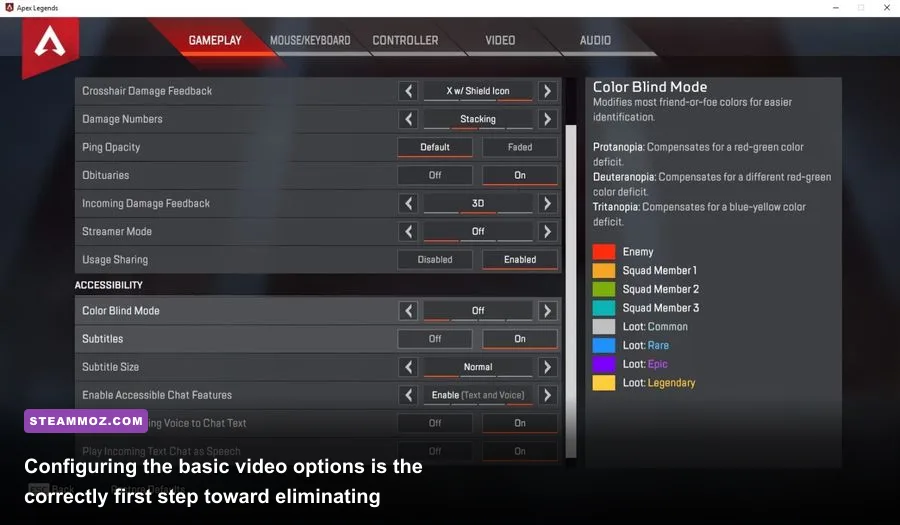This screenshot has height=525, width=900.
Task: Click right arrow for Color Blind Mode
Action: point(548,310)
